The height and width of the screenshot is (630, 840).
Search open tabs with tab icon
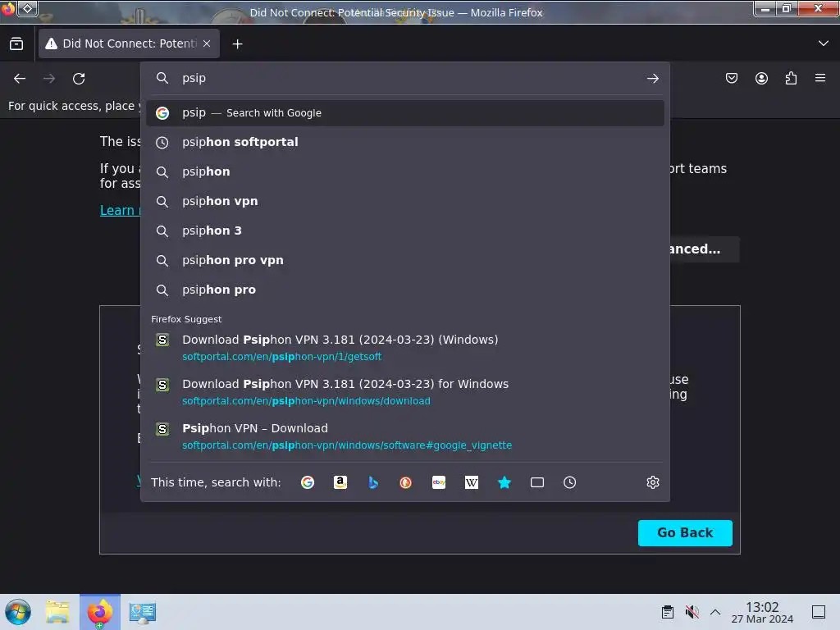(x=536, y=482)
